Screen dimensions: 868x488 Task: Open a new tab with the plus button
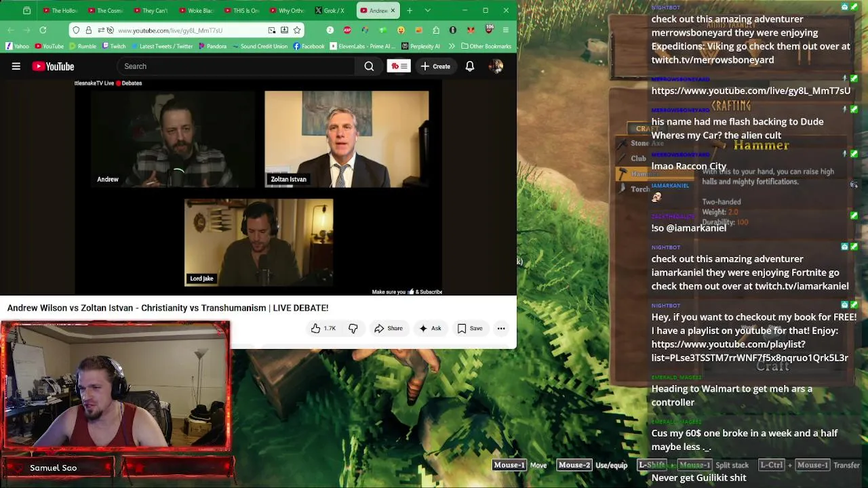pyautogui.click(x=410, y=11)
